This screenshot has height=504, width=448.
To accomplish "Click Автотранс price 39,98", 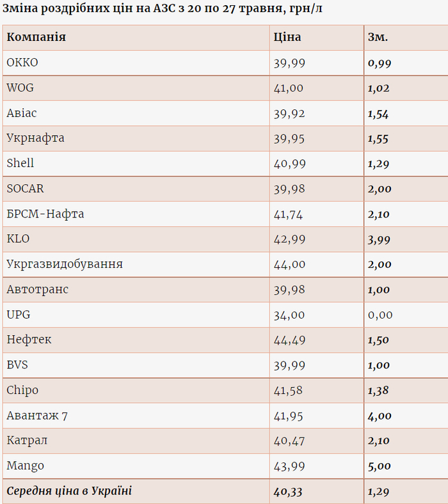I will (289, 290).
